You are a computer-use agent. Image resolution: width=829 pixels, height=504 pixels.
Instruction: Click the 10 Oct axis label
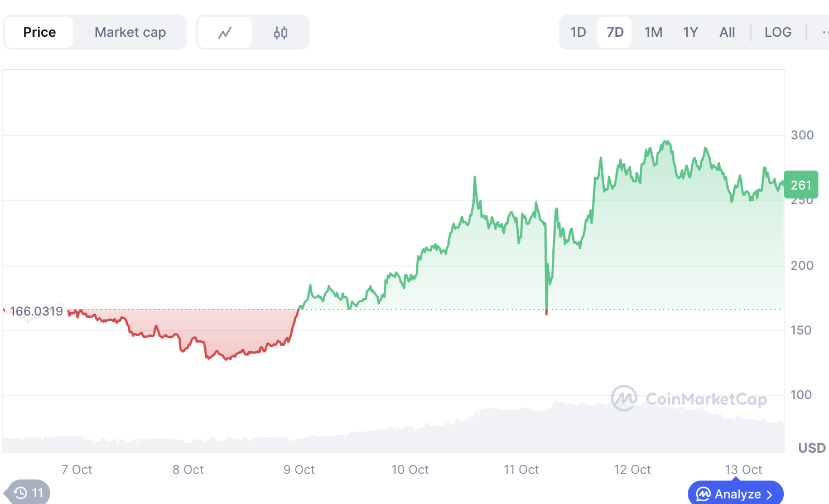tap(410, 469)
